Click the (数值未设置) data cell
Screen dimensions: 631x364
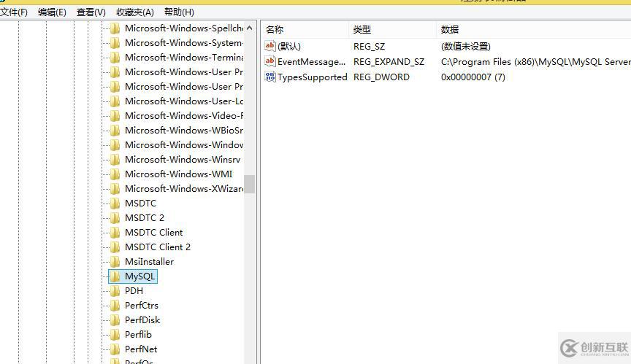click(466, 47)
